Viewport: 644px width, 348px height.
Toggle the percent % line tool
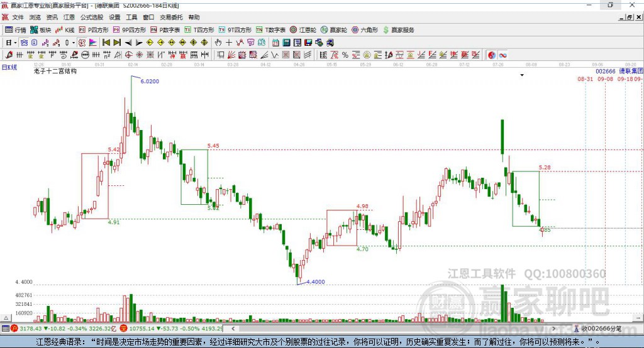coord(345,55)
